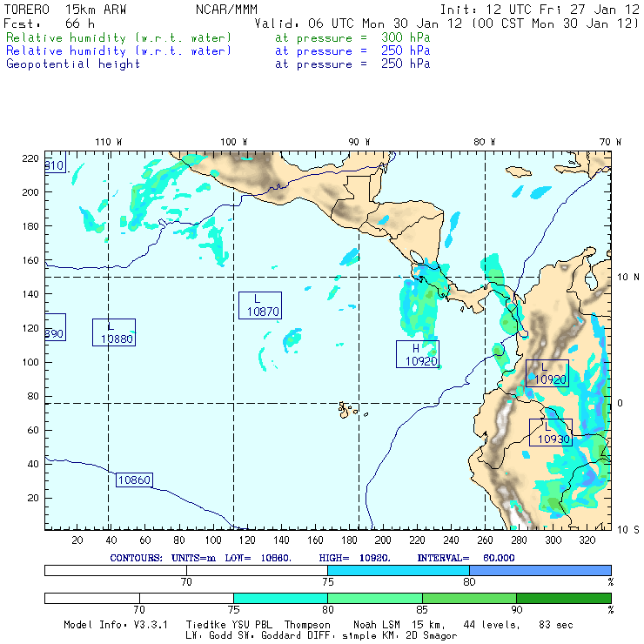Select the 'YSU PBL' scheme text
Viewport: 644px width, 644px height.
[252, 625]
